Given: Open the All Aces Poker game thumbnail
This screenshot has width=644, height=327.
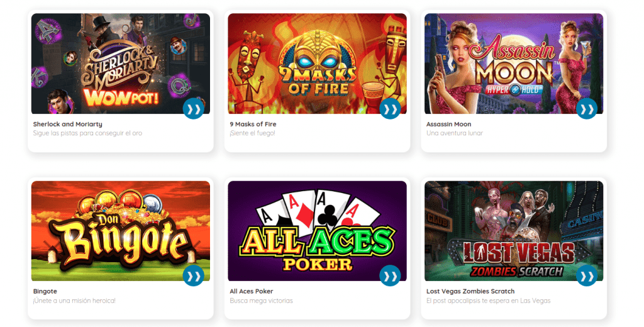Looking at the screenshot, I should (x=317, y=231).
